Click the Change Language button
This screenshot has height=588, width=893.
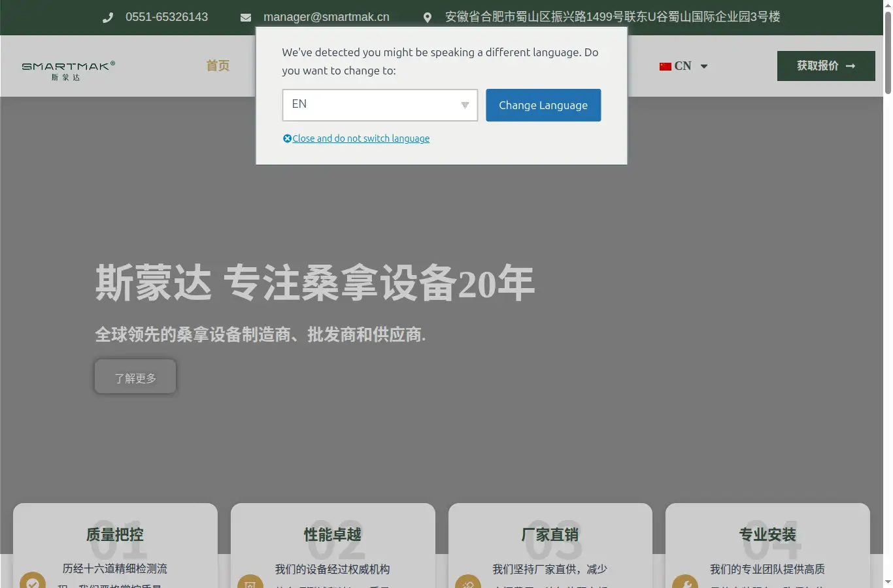click(x=543, y=105)
